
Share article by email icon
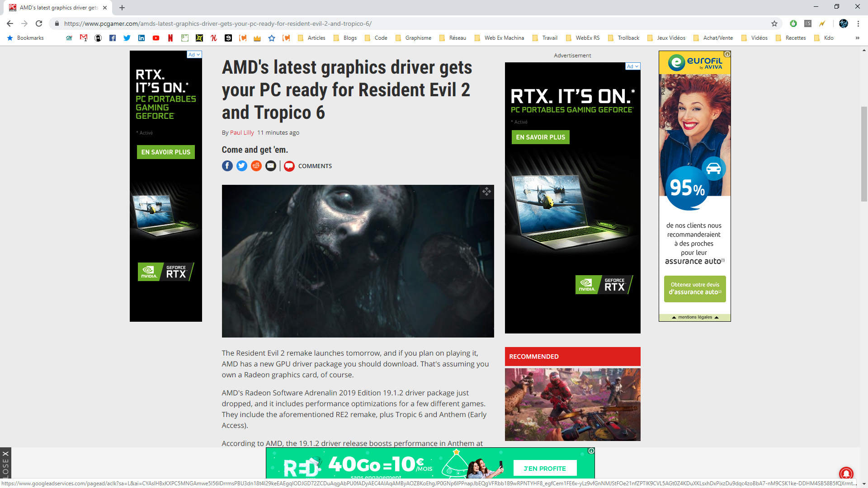(x=271, y=166)
